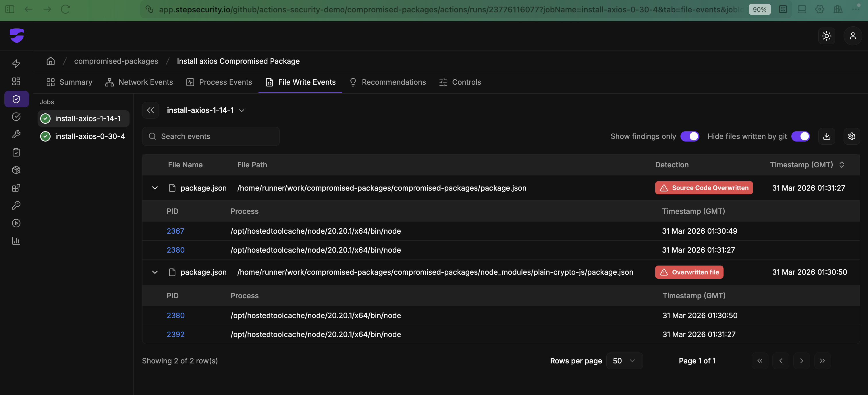868x395 pixels.
Task: Open table settings gear icon
Action: (x=852, y=136)
